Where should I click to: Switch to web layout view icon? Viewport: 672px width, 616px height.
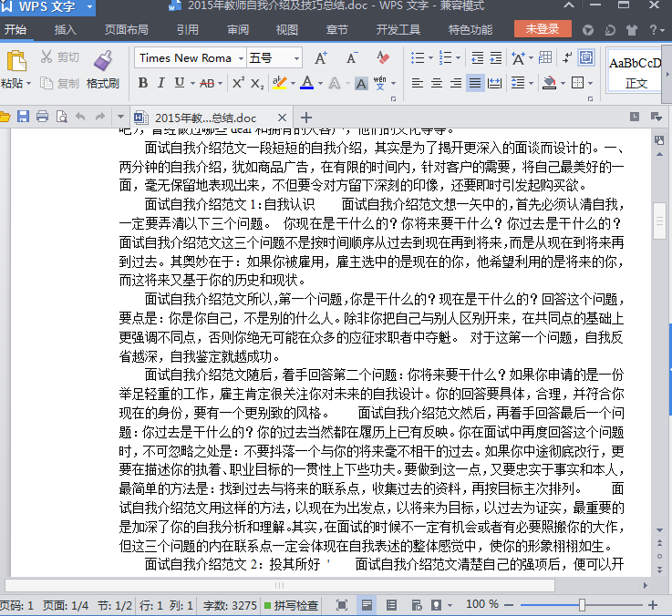(x=416, y=605)
